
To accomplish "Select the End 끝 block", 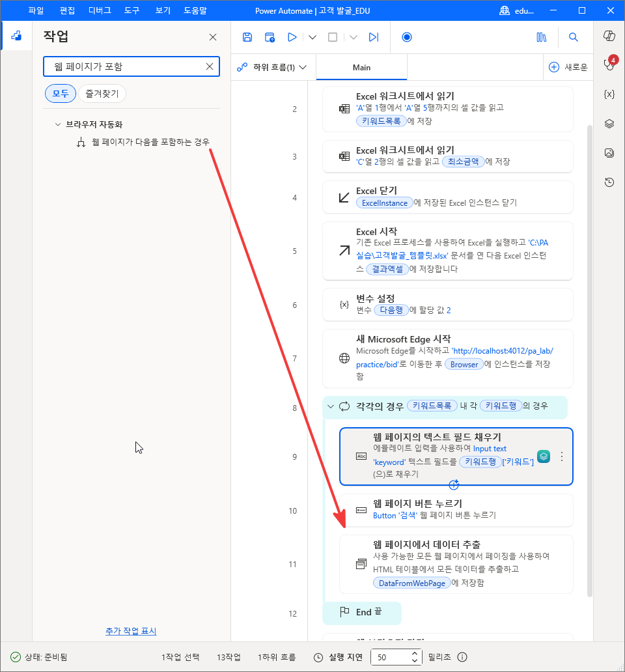I will click(x=362, y=613).
